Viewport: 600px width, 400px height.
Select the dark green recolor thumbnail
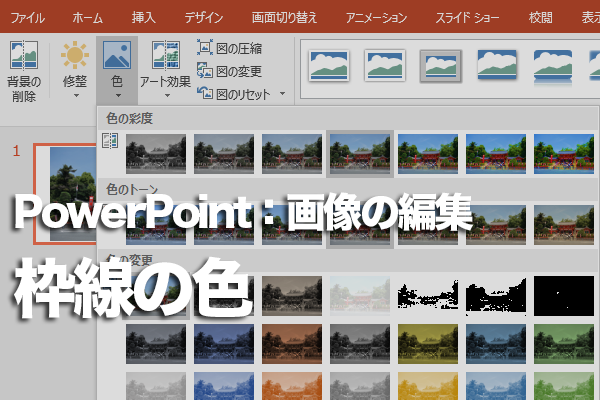pos(564,344)
